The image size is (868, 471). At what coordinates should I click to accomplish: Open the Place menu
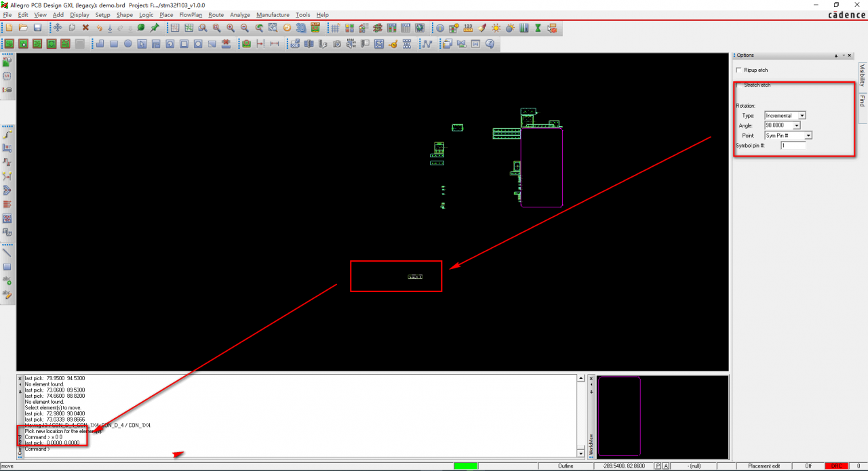pyautogui.click(x=166, y=14)
